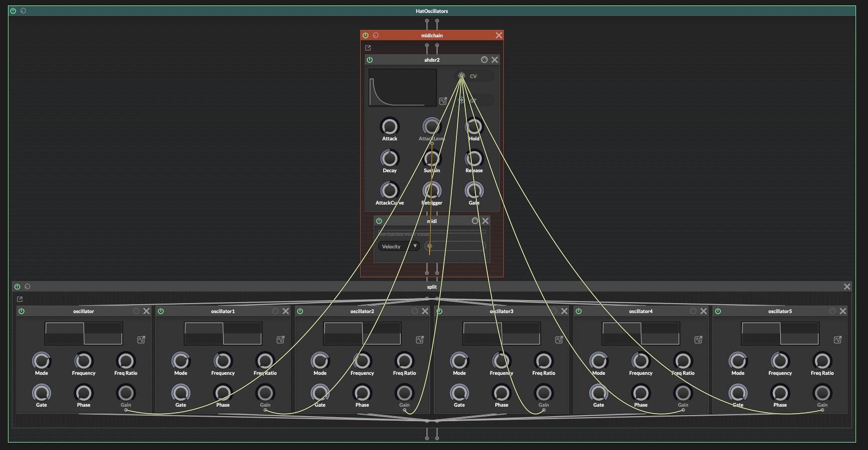868x450 pixels.
Task: Click oscillator5 Frequency knob
Action: (780, 361)
